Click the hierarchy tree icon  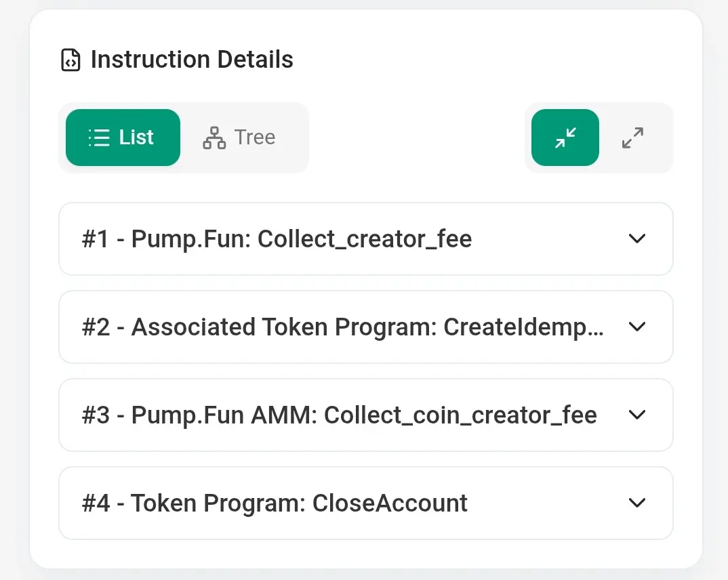(x=214, y=138)
